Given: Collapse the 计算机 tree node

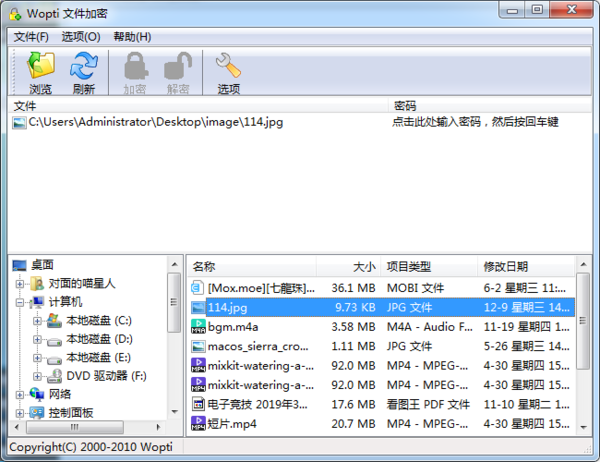Looking at the screenshot, I should 20,302.
